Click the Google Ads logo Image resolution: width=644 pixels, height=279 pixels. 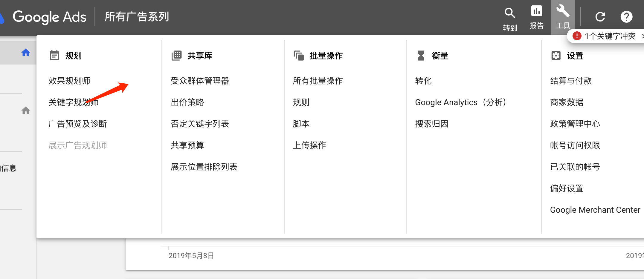coord(43,17)
